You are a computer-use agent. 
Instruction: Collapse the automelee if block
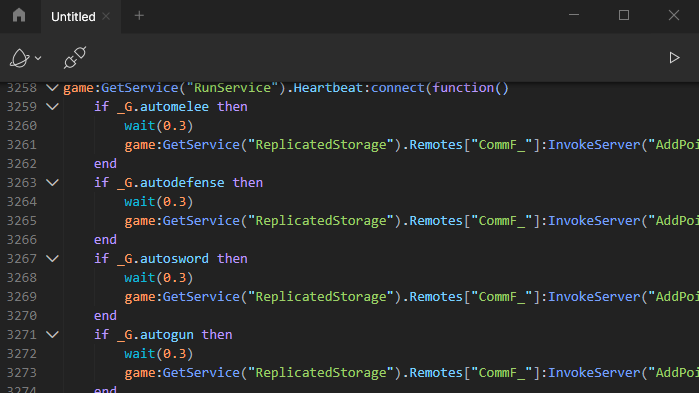pyautogui.click(x=53, y=107)
